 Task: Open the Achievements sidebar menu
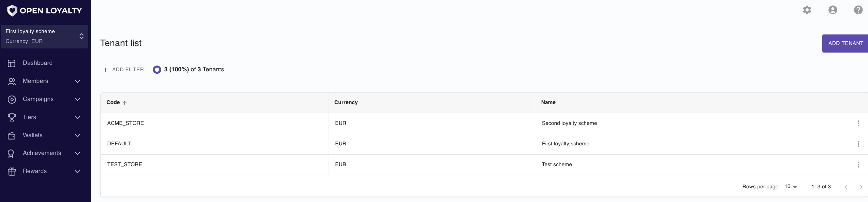44,153
